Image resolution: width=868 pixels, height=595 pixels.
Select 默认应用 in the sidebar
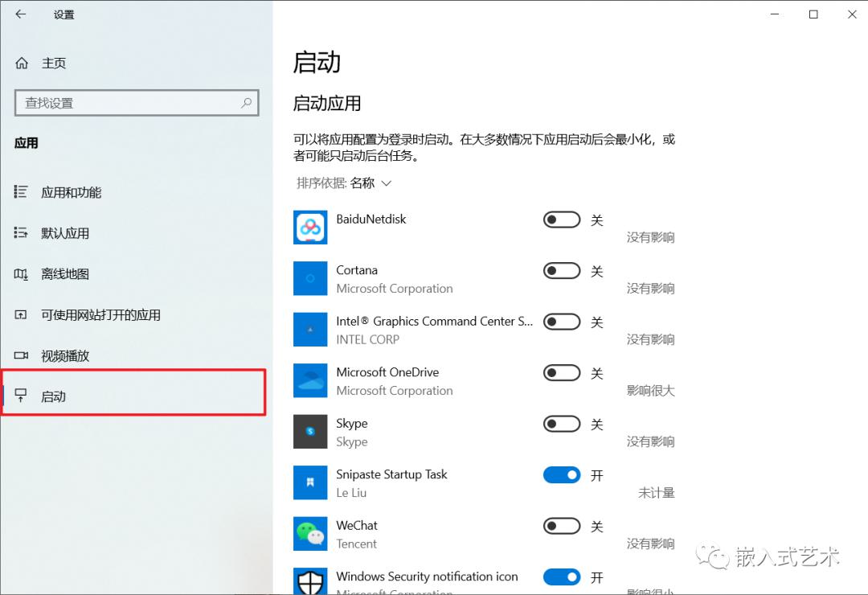[x=65, y=233]
